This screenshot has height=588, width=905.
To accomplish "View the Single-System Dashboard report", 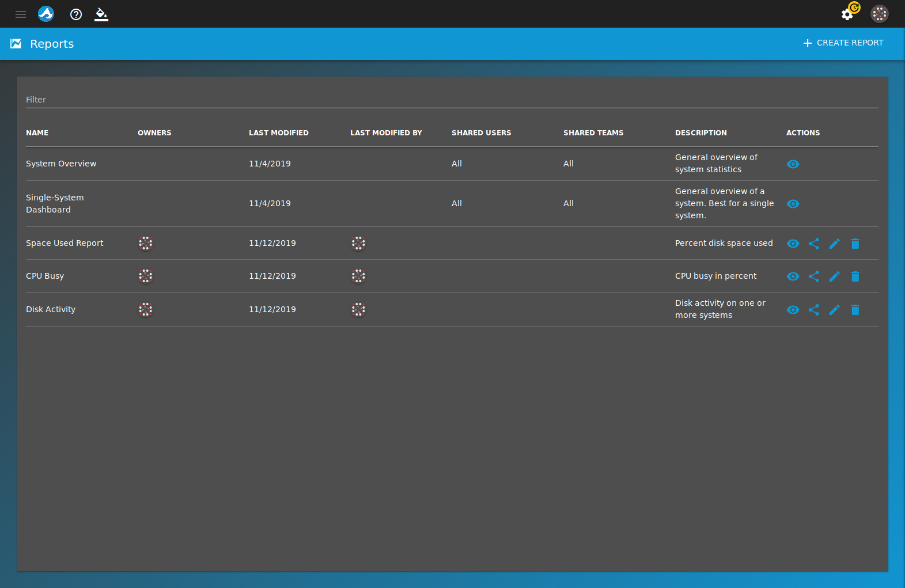I will click(793, 204).
